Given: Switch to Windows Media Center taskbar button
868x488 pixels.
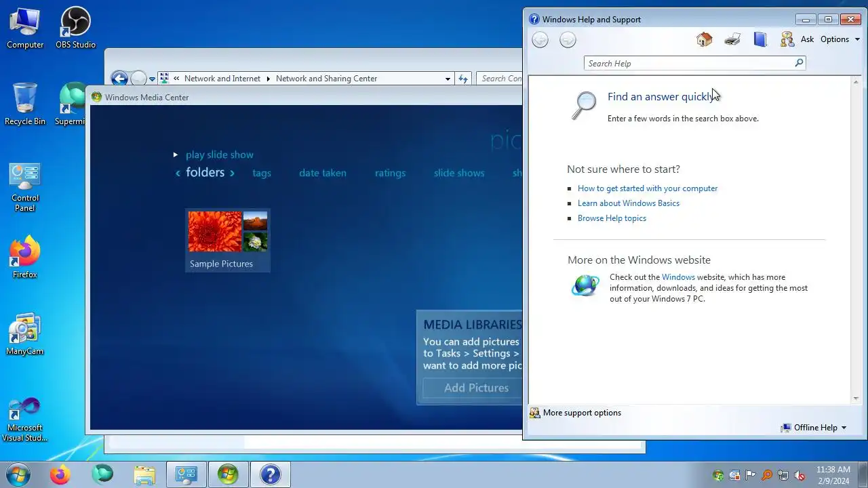Looking at the screenshot, I should point(229,474).
